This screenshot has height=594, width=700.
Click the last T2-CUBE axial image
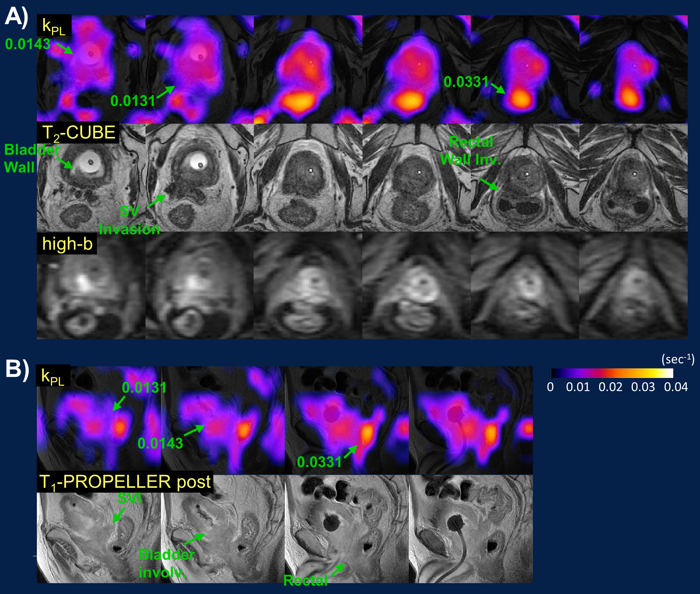(x=633, y=177)
